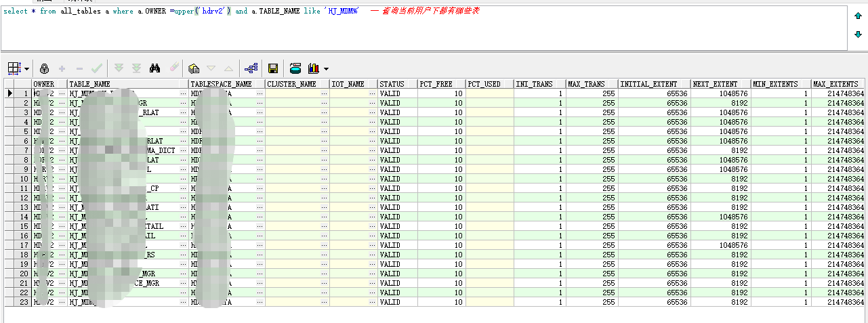Viewport: 868px width, 323px height.
Task: Click MIN_EXTENTS value 1 in row 18
Action: pos(781,255)
